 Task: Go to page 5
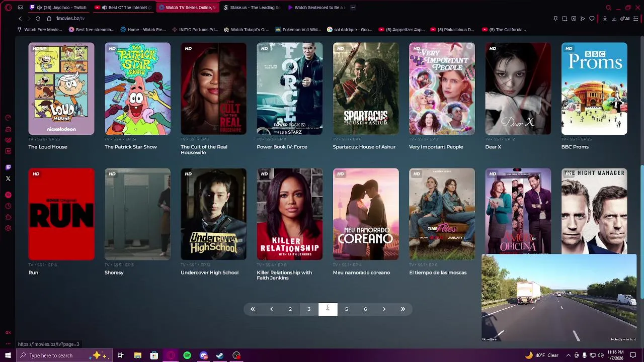347,309
